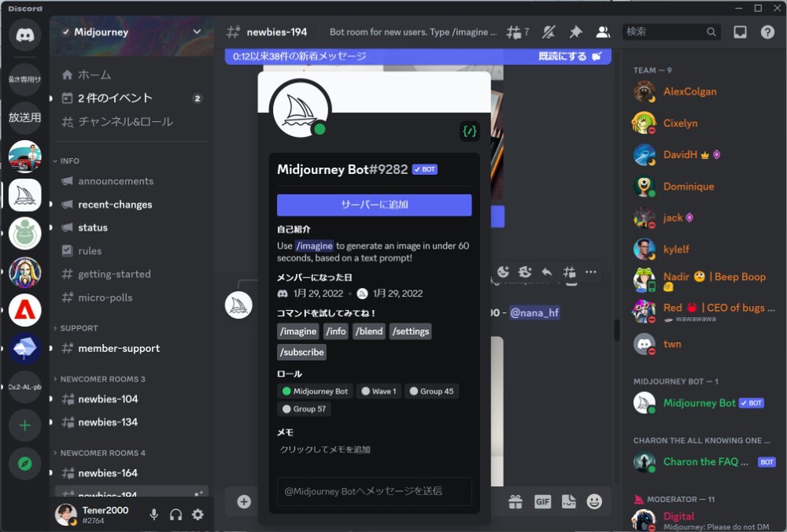The image size is (787, 532).
Task: Open Discord home direct messages icon
Action: 24,35
